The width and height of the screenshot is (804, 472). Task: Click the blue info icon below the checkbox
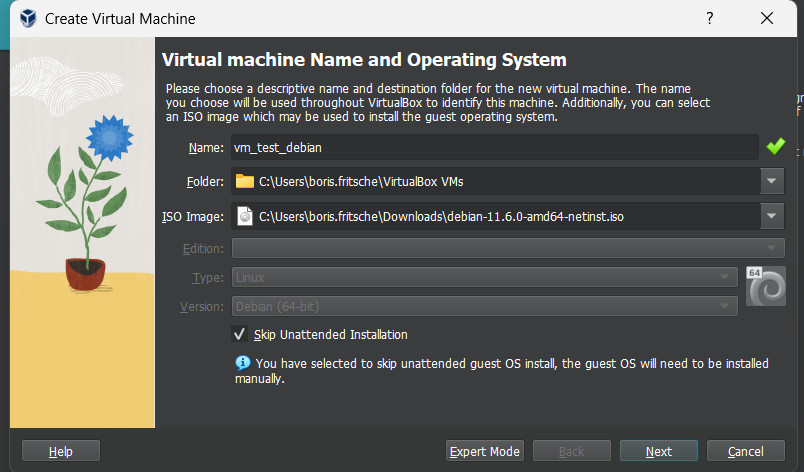coord(242,363)
